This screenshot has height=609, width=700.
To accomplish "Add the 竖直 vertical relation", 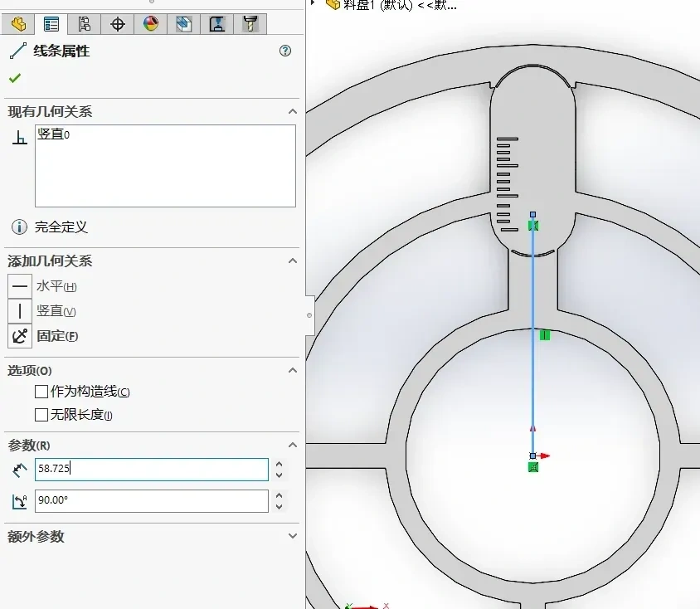I will 20,311.
